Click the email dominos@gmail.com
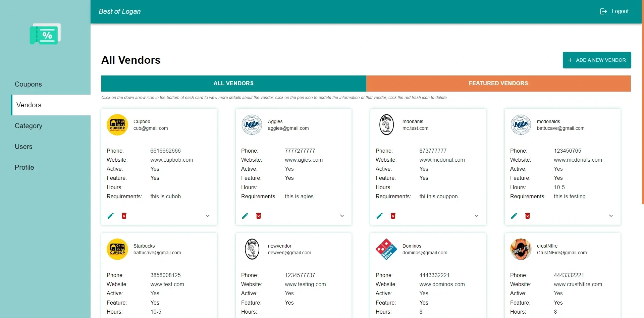The height and width of the screenshot is (318, 644). [425, 253]
